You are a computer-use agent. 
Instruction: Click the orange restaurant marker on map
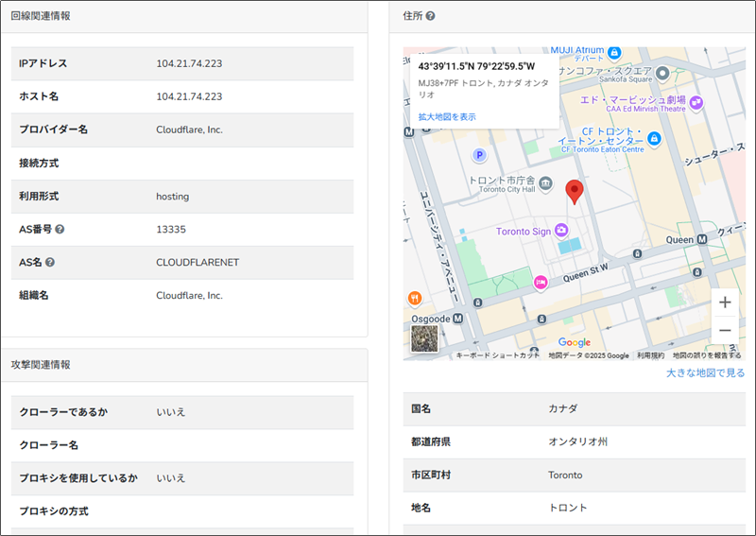[414, 299]
